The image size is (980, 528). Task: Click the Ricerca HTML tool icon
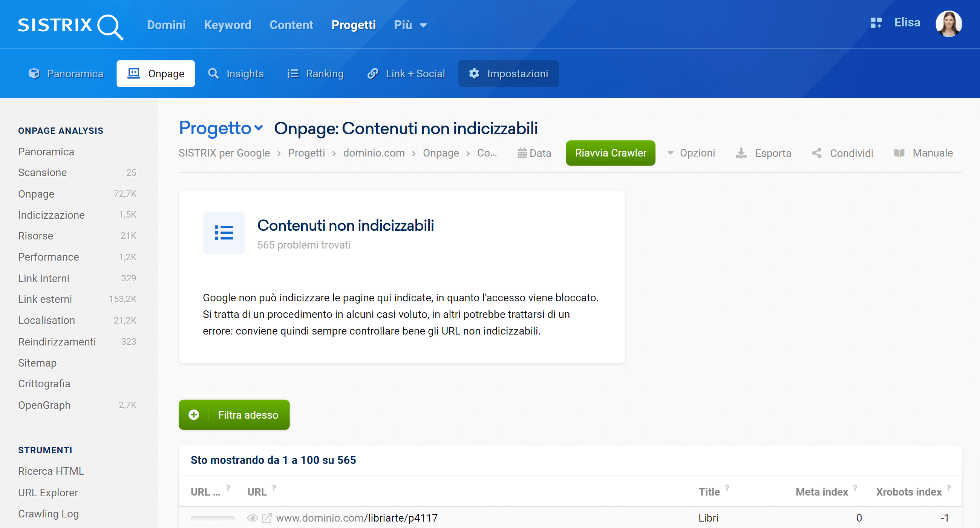click(x=51, y=471)
